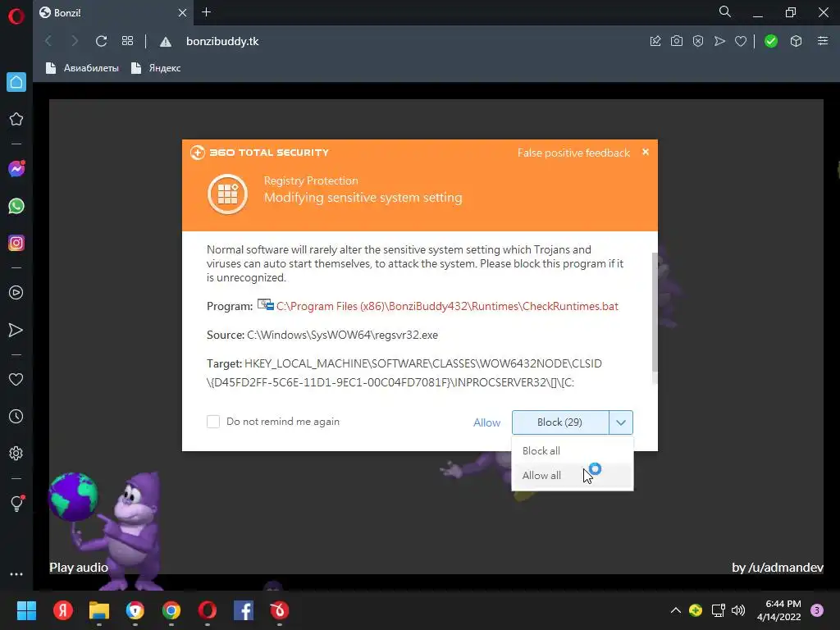Click the dialog's vertical scrollbar
The image size is (840, 630).
coord(654,313)
